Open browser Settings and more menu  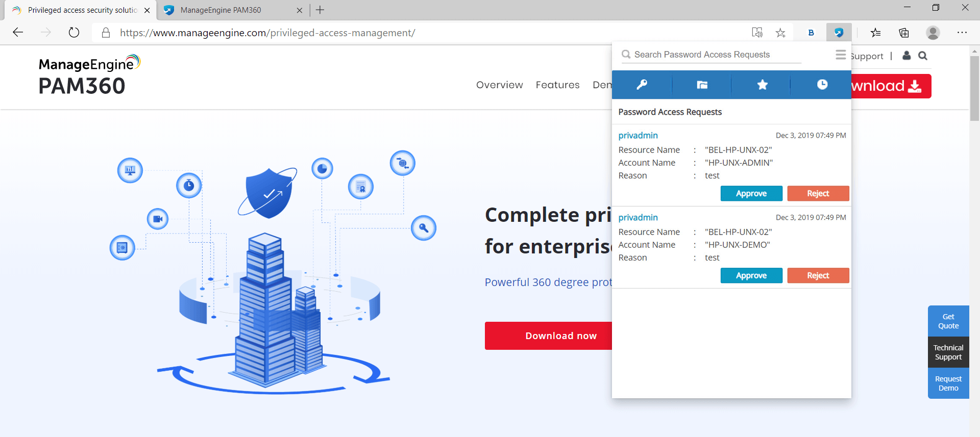(x=962, y=33)
